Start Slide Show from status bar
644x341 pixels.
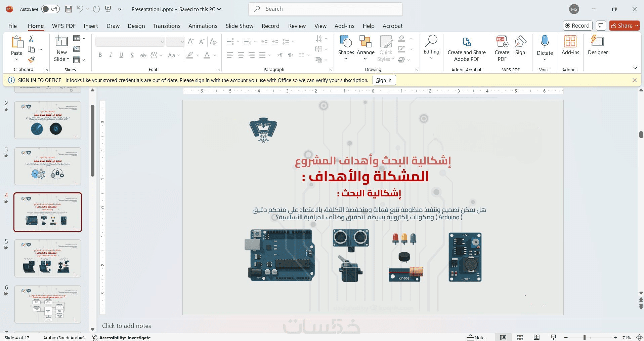tap(553, 338)
